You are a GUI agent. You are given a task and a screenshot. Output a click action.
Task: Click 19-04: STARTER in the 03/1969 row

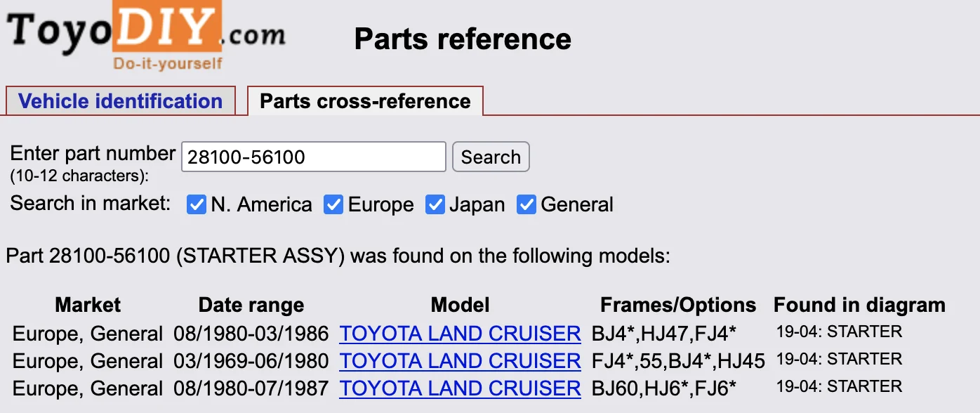pyautogui.click(x=839, y=359)
